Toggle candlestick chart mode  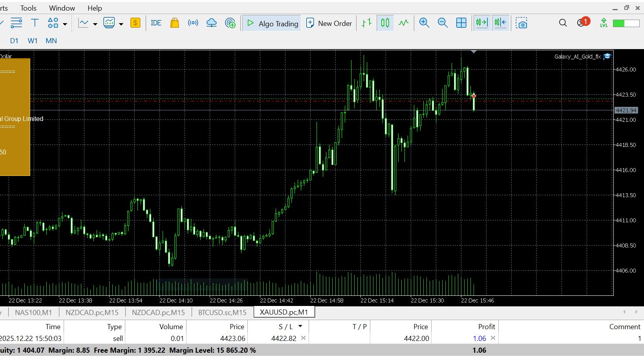385,23
